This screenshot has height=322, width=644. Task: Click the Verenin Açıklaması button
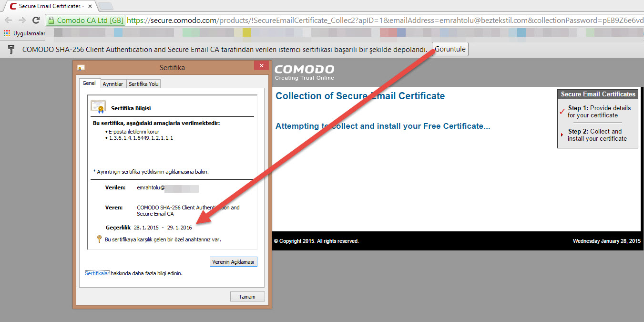[x=234, y=262]
